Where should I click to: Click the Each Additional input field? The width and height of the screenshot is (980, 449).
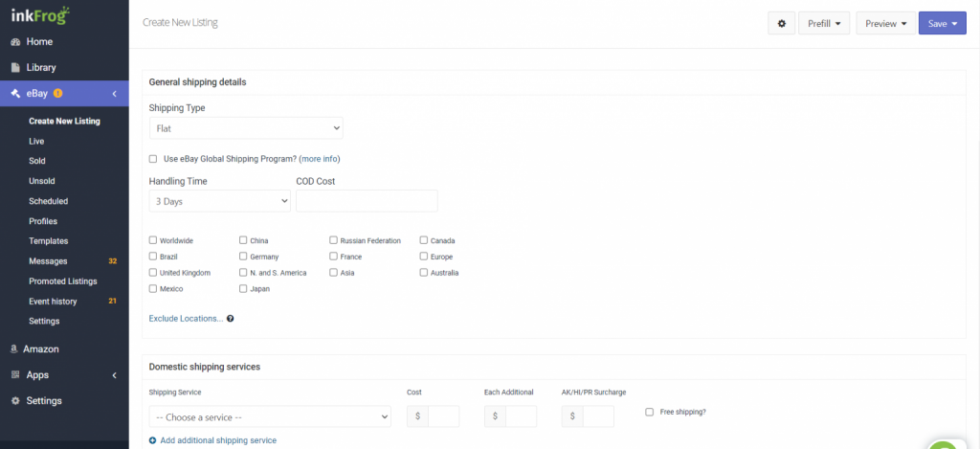522,416
